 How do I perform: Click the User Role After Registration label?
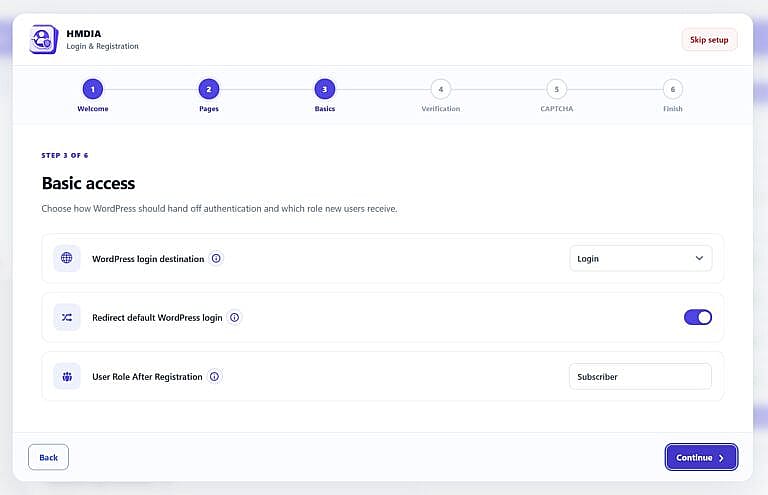[x=147, y=377]
